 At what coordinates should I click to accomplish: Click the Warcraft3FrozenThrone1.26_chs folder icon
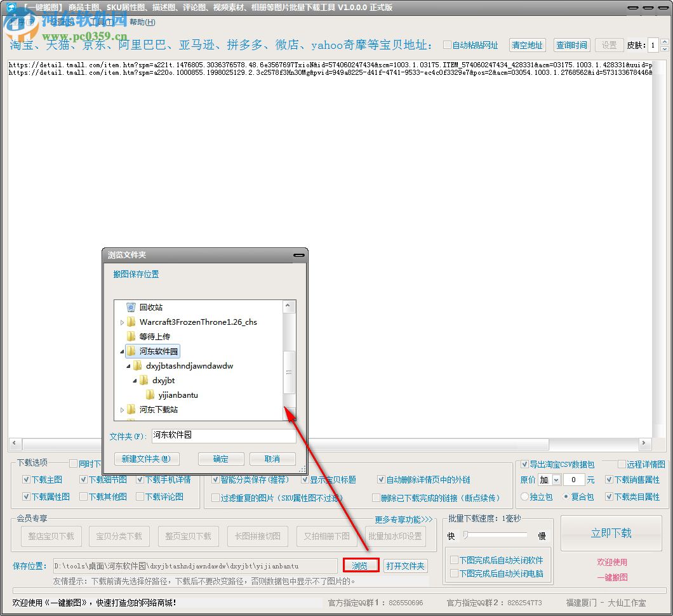[131, 322]
